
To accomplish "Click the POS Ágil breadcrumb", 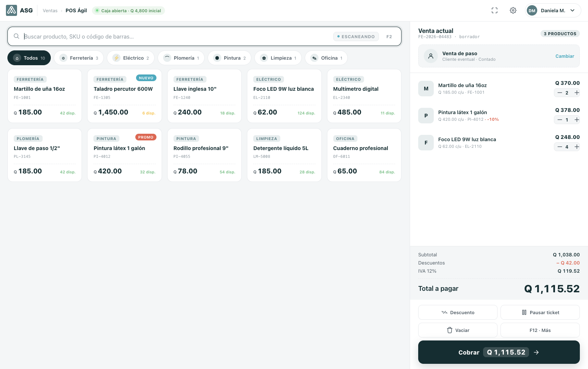I will tap(76, 10).
